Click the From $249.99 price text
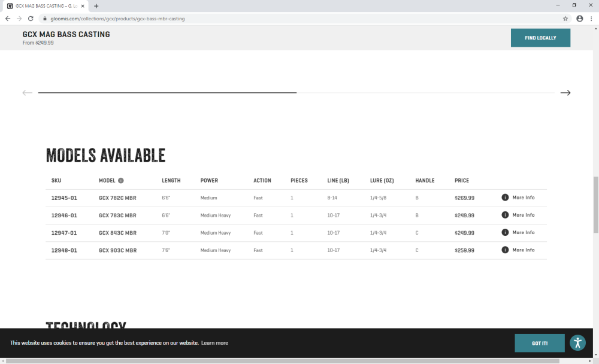This screenshot has width=599, height=364. (x=38, y=43)
